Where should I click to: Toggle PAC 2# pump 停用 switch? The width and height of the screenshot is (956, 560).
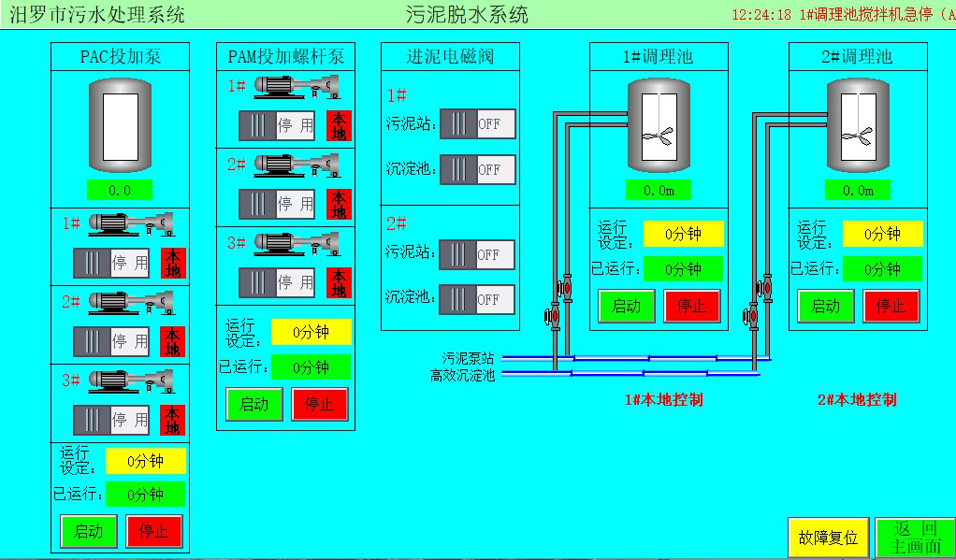111,342
